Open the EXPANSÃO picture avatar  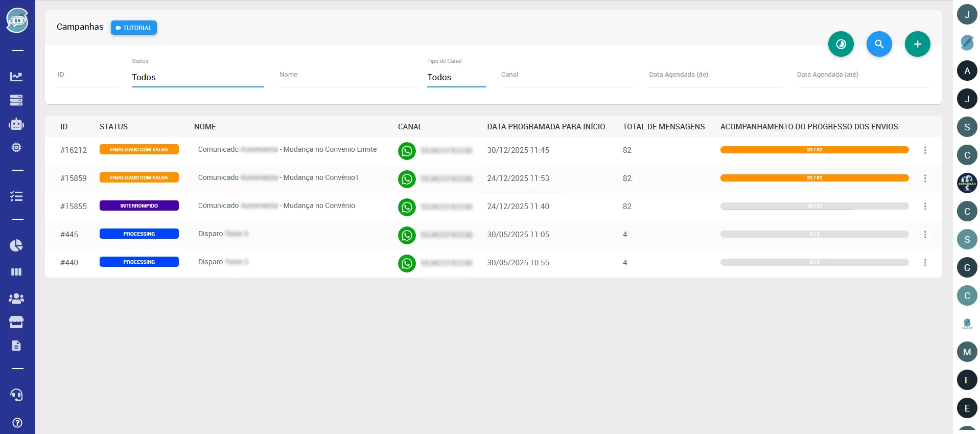point(967,183)
